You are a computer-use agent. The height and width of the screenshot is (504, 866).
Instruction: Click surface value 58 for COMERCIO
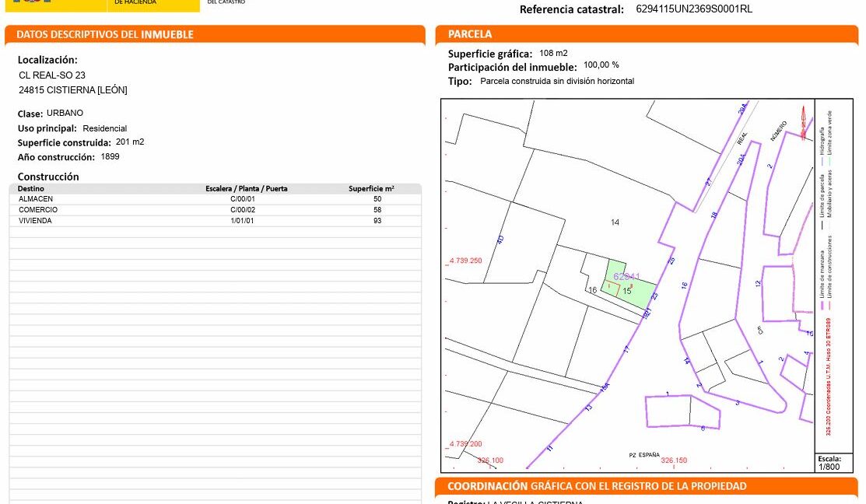click(x=378, y=210)
